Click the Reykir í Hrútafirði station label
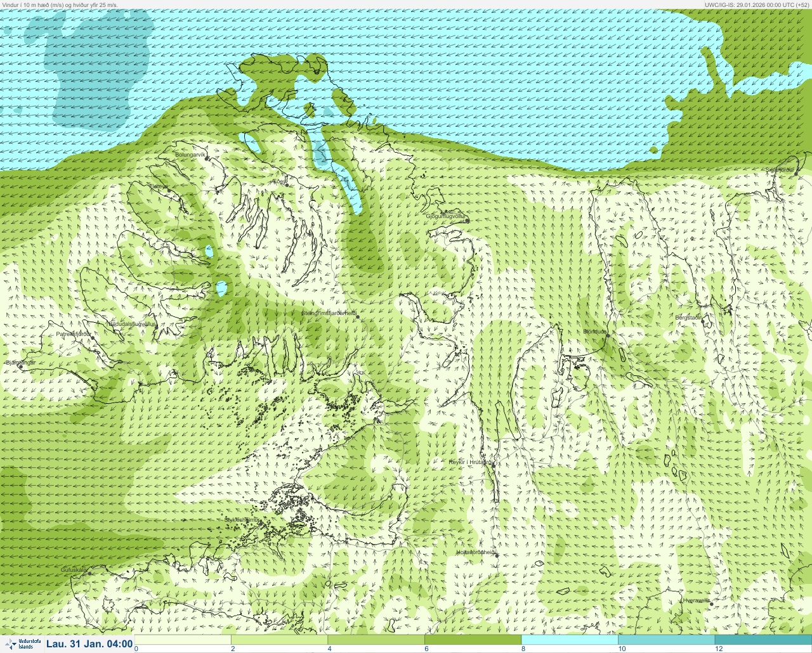Viewport: 812px width, 653px height. pos(471,462)
